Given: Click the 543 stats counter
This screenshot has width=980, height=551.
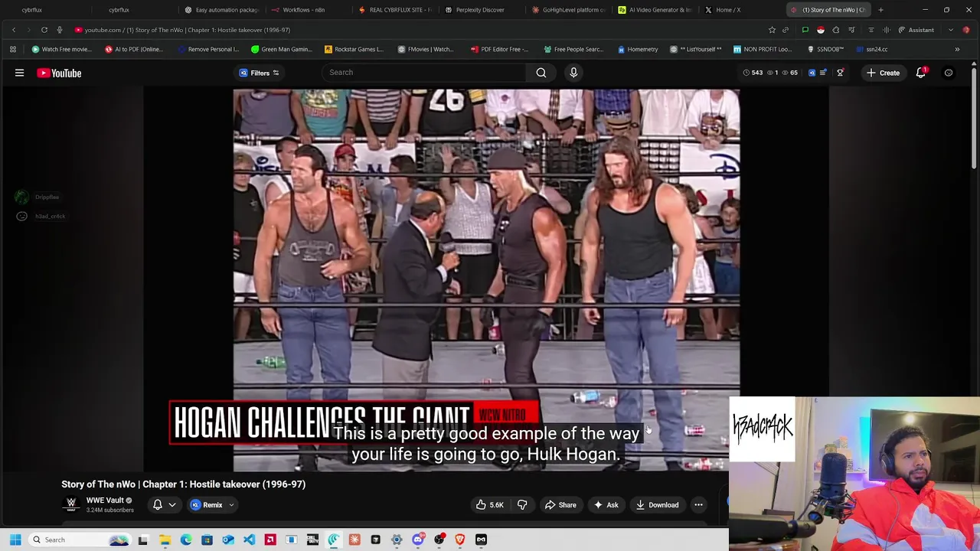Looking at the screenshot, I should point(753,73).
